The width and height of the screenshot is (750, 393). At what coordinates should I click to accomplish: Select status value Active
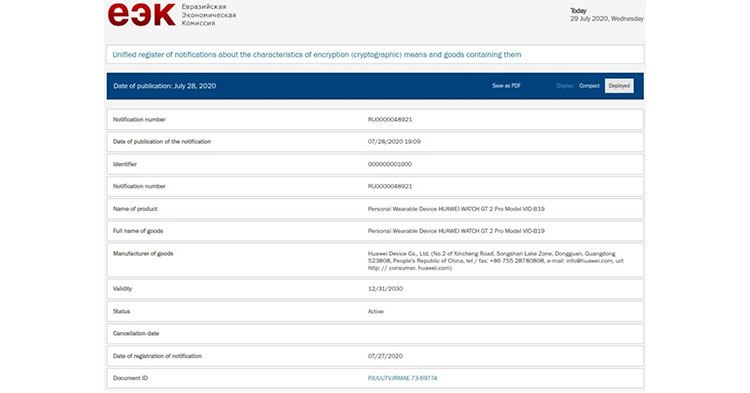375,311
